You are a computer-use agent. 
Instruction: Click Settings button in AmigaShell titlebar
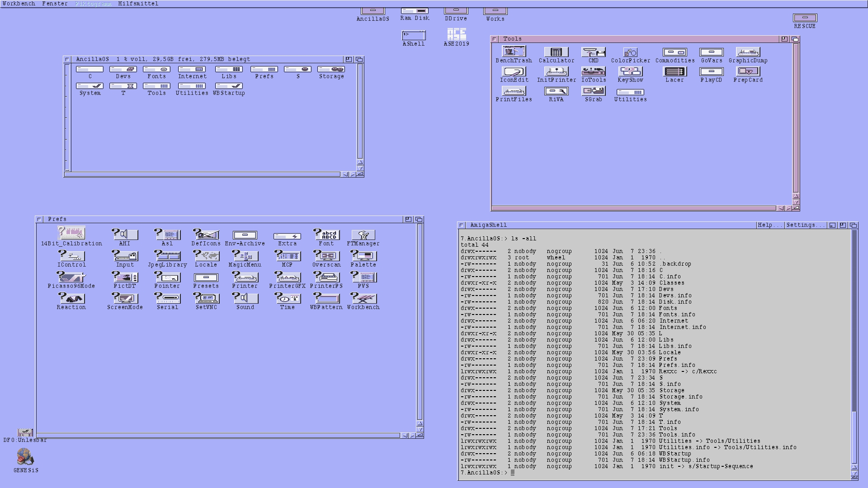804,225
